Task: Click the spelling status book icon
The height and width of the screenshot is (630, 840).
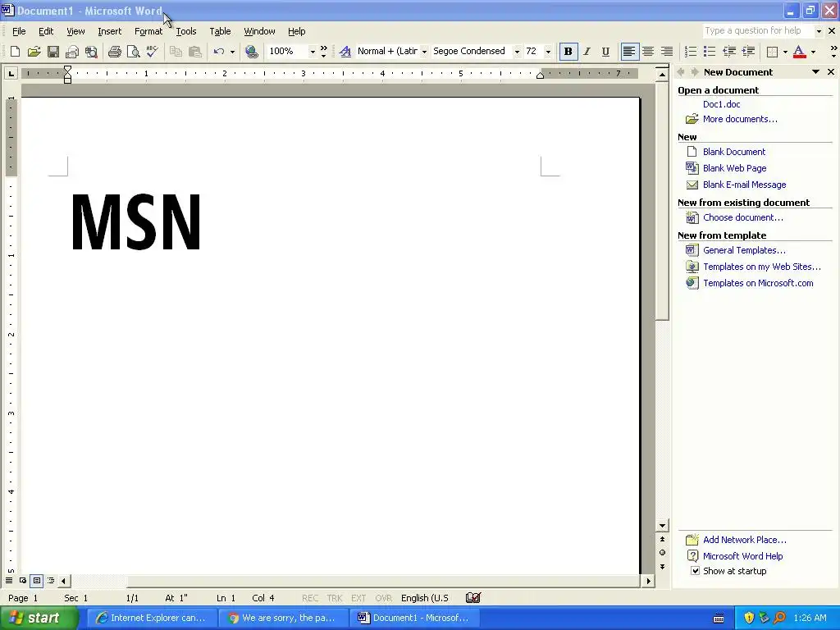Action: (473, 598)
